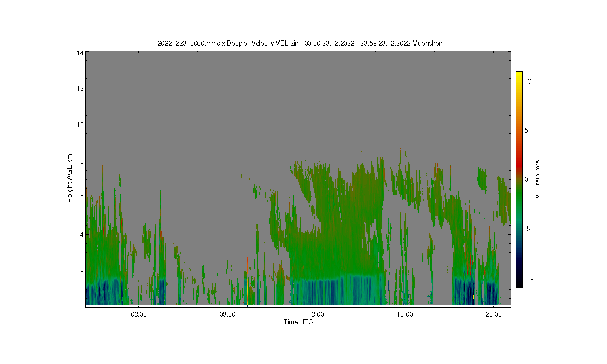Click the height axis label 12
The width and height of the screenshot is (607, 364).
tap(80, 88)
